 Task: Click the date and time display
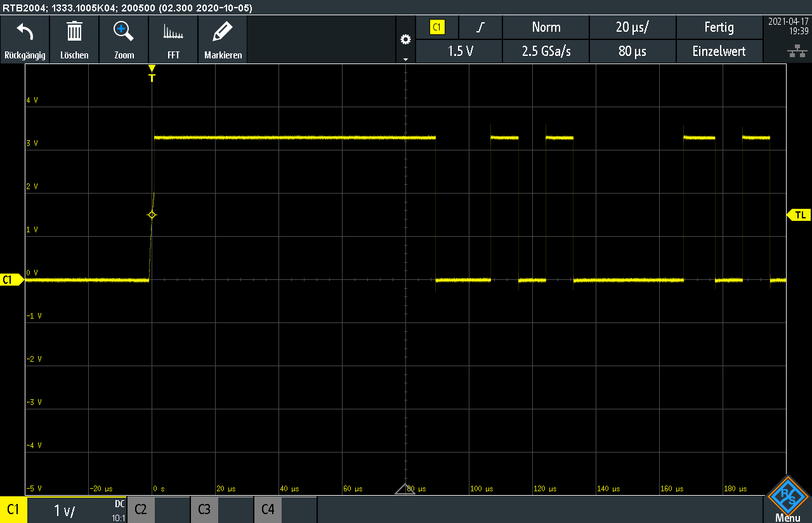point(788,26)
